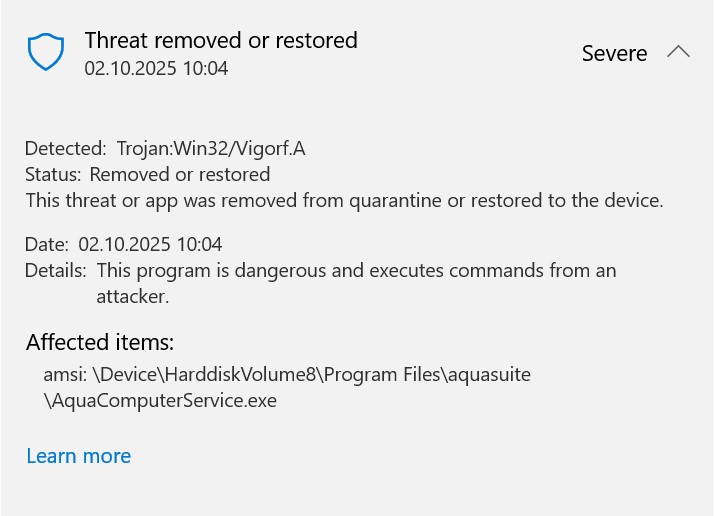The width and height of the screenshot is (714, 516).
Task: Click the Details description text
Action: 356,283
